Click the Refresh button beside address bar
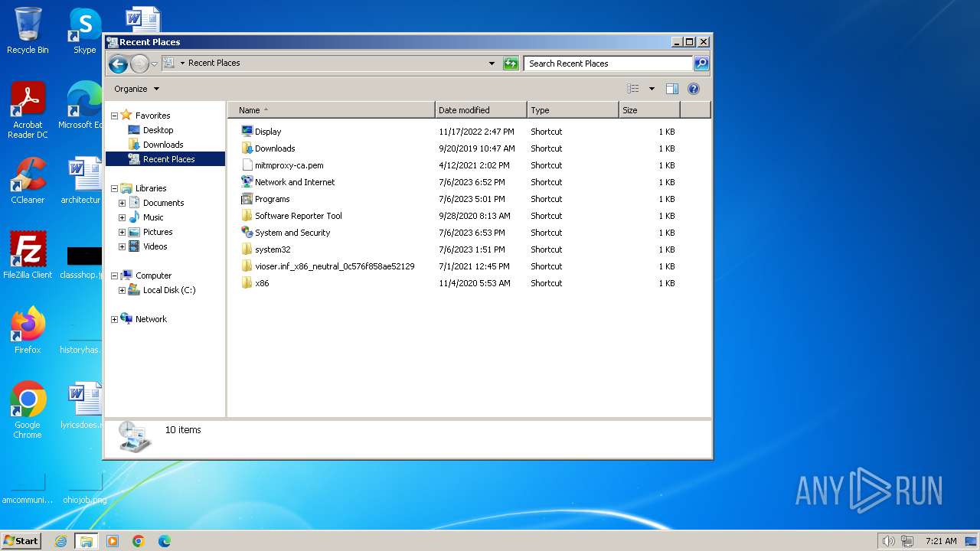The height and width of the screenshot is (551, 980). click(x=511, y=64)
